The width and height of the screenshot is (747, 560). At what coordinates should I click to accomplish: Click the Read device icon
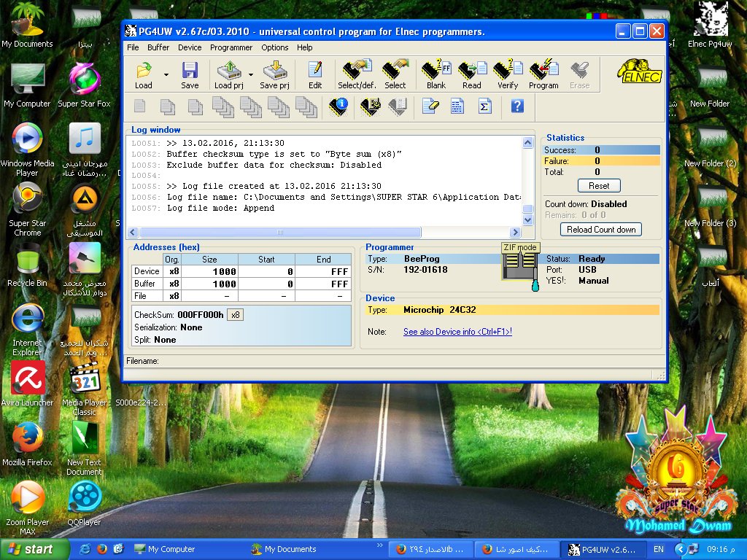click(x=472, y=75)
